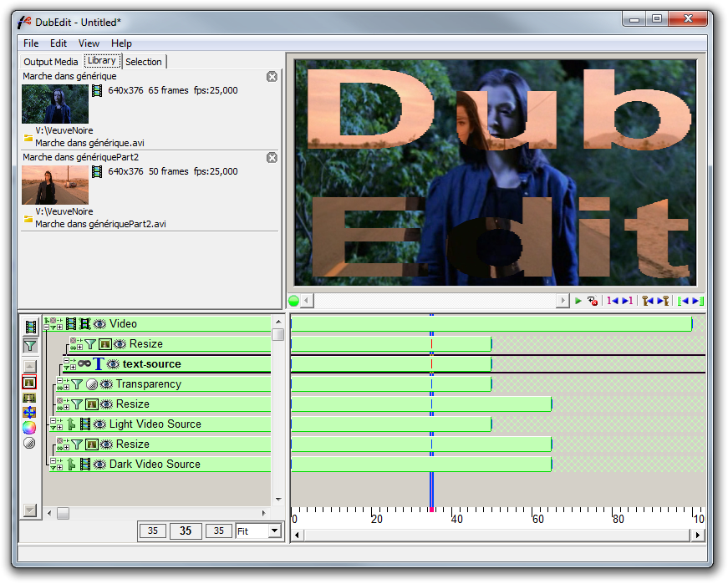Toggle eye of Light Video Source
Viewport: 728px width, 584px height.
(99, 424)
